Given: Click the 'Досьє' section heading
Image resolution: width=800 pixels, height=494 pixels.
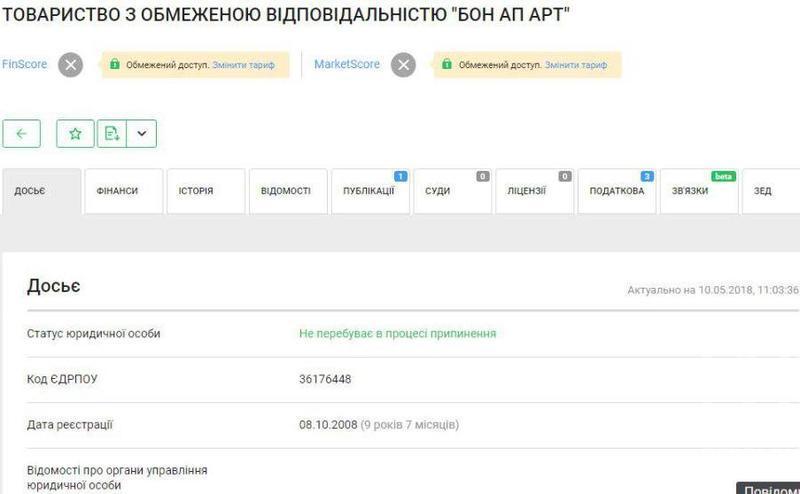Looking at the screenshot, I should point(54,286).
